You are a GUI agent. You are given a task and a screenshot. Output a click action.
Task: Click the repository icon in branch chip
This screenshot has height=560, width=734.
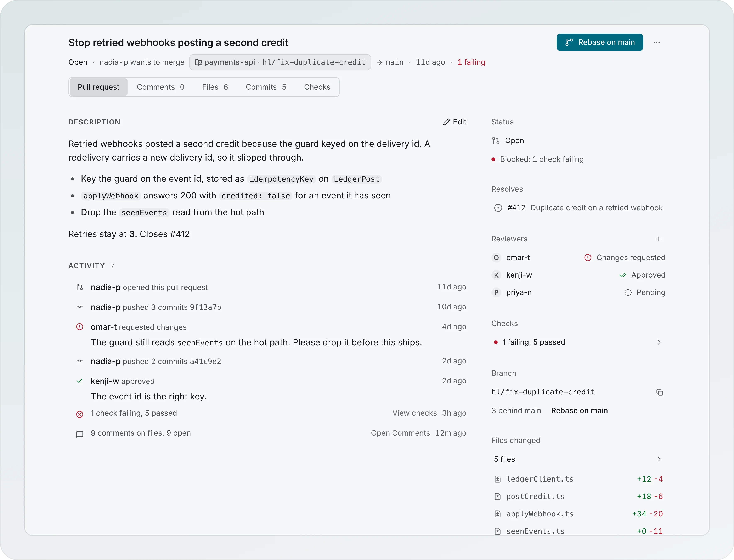198,62
